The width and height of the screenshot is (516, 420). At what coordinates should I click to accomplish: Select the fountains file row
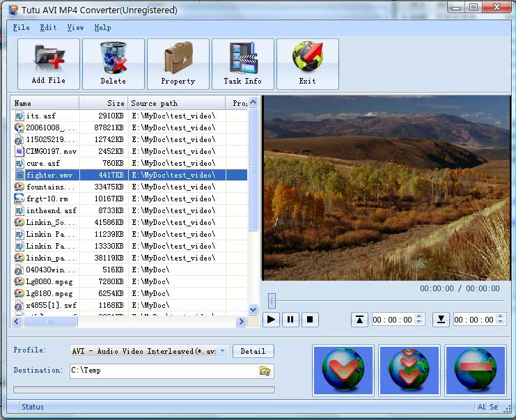(x=130, y=187)
